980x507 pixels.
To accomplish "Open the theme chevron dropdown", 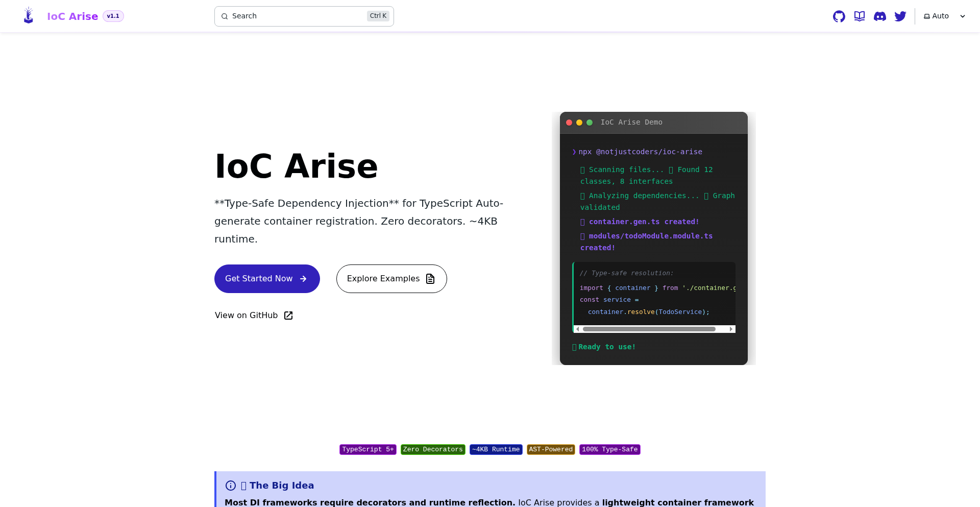I will 963,16.
